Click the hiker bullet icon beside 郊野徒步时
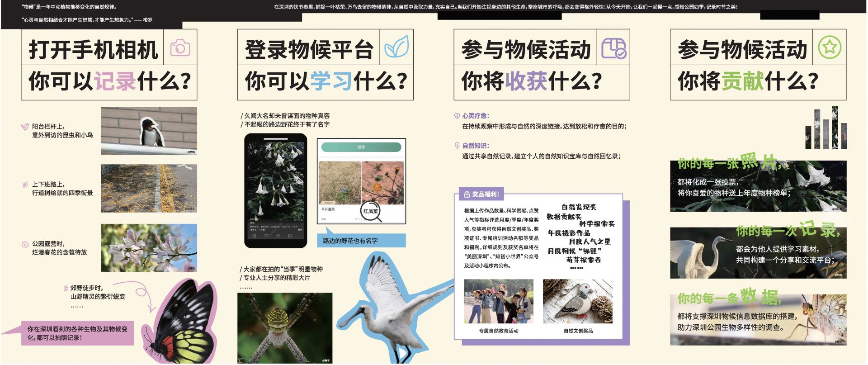 point(66,288)
